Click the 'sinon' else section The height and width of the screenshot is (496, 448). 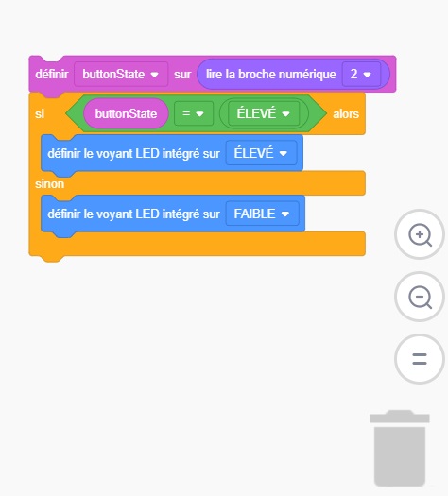click(50, 184)
